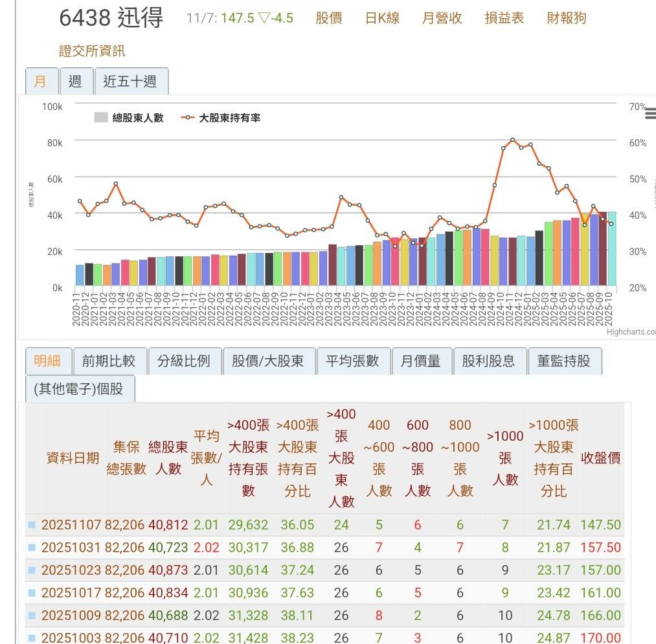Click the 147.50 closing price cell

601,524
